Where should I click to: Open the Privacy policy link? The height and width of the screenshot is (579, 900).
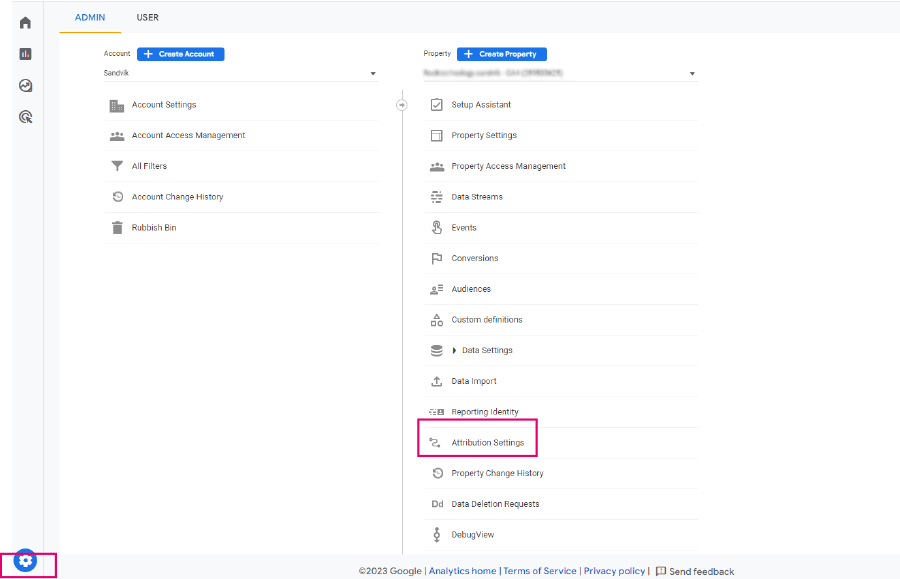(x=614, y=571)
